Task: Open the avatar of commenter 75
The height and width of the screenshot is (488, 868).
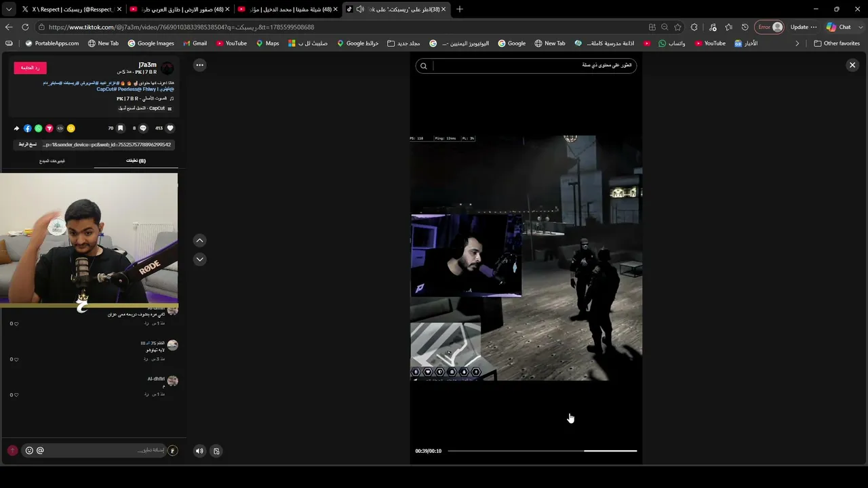Action: [172, 346]
